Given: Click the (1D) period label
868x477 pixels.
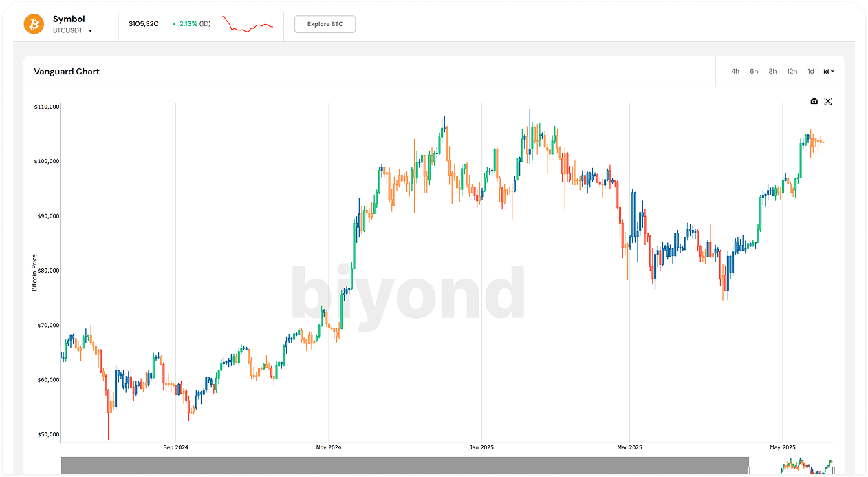Looking at the screenshot, I should point(206,24).
